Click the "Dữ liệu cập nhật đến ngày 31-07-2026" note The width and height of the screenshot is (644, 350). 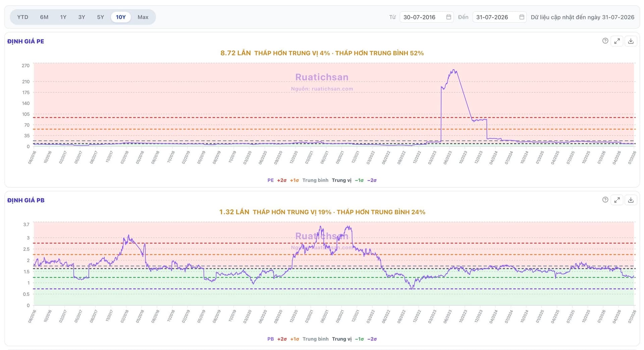[x=583, y=17]
